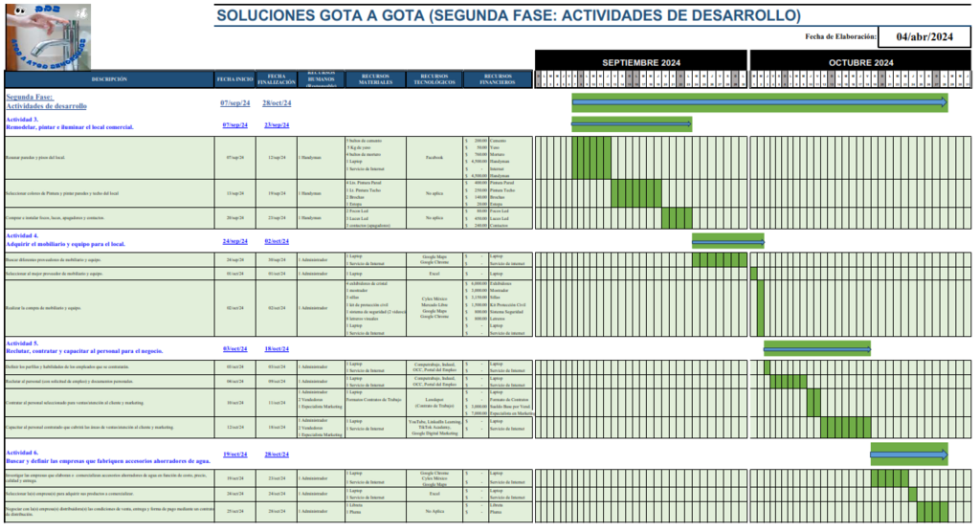Select the OCTUBRE 2024 month header
Screen dimensions: 980x531
coord(859,62)
